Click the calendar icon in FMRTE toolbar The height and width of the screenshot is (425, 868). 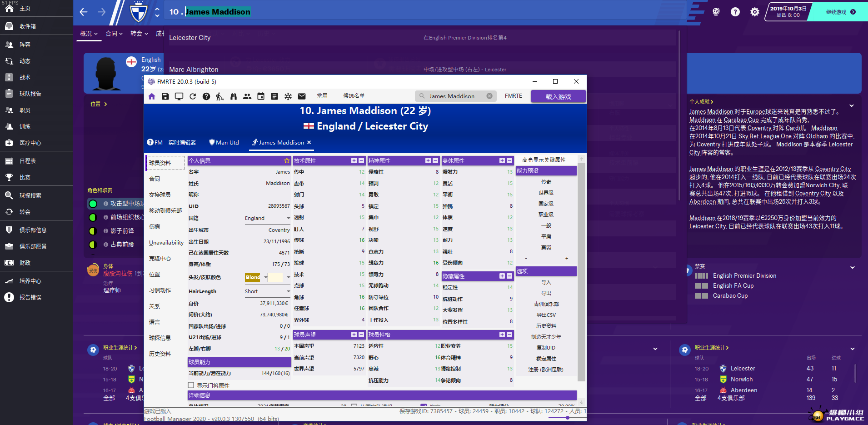261,96
